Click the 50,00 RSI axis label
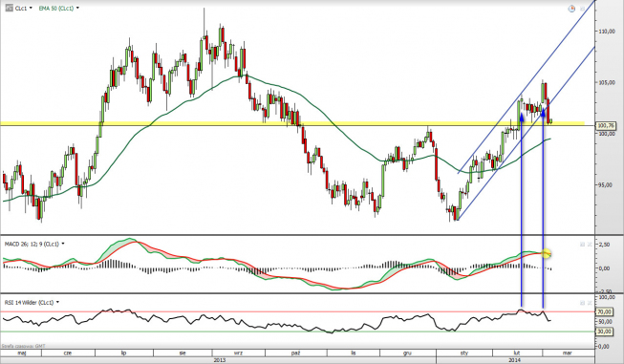This screenshot has width=624, height=364. (606, 321)
